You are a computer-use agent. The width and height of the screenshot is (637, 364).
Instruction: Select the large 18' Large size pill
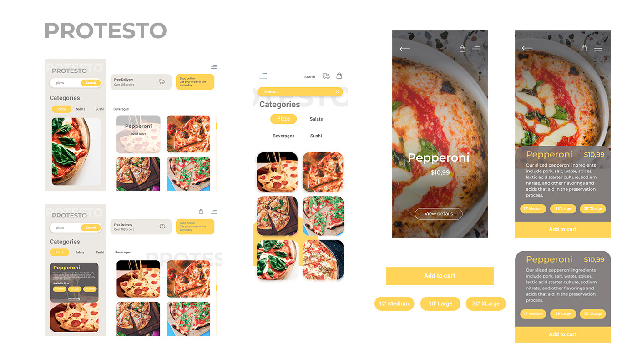tap(440, 303)
